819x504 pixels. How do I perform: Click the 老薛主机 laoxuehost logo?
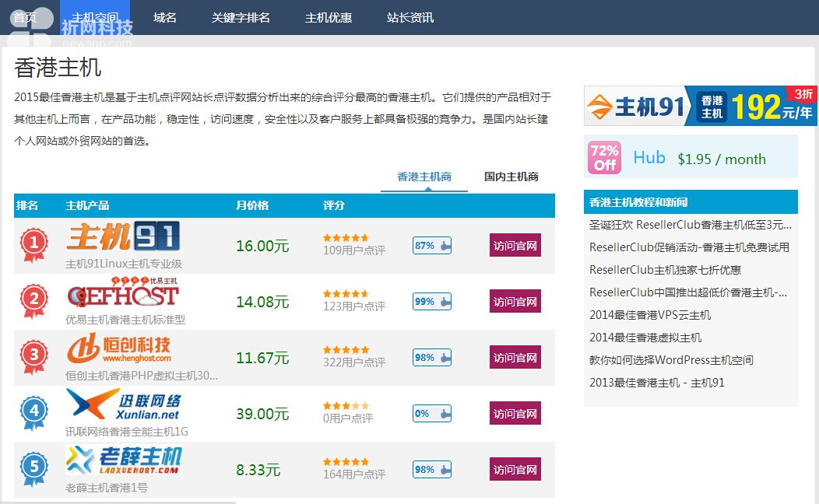pyautogui.click(x=124, y=460)
